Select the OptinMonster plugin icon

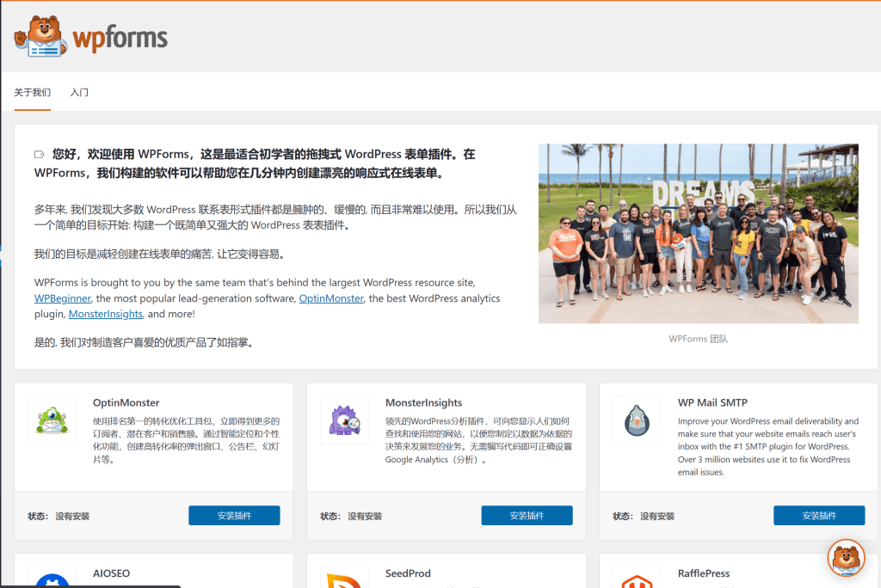[x=52, y=421]
